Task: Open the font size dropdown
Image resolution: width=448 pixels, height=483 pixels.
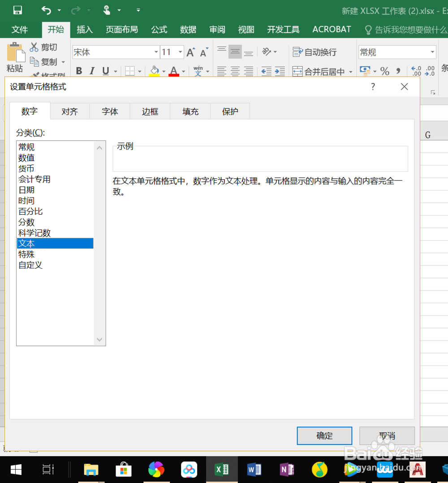Action: click(x=180, y=52)
